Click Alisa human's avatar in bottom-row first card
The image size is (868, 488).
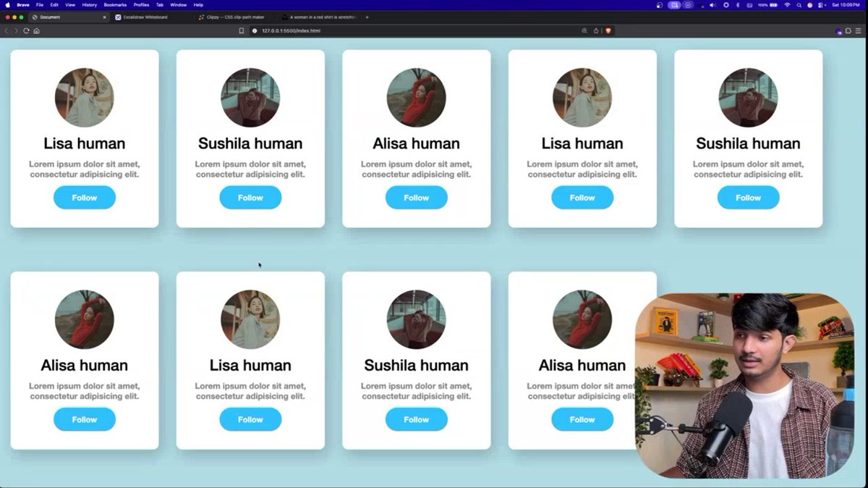pyautogui.click(x=85, y=319)
